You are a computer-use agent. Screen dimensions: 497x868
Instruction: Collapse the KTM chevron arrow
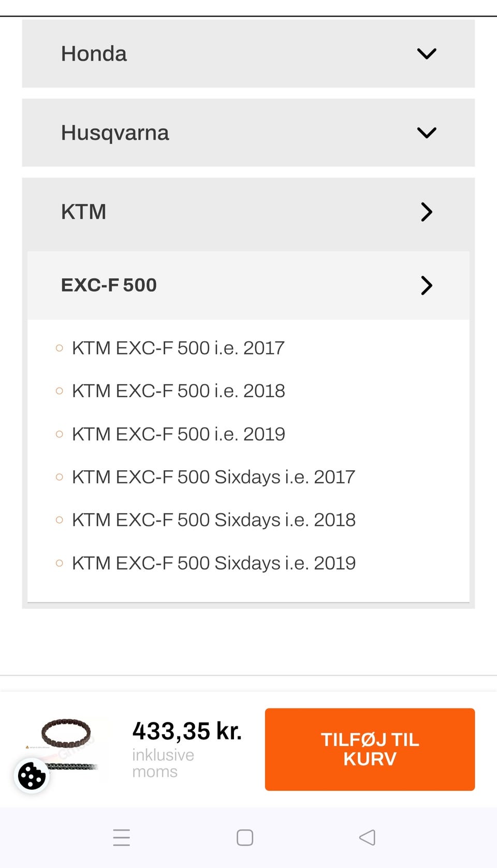[427, 212]
